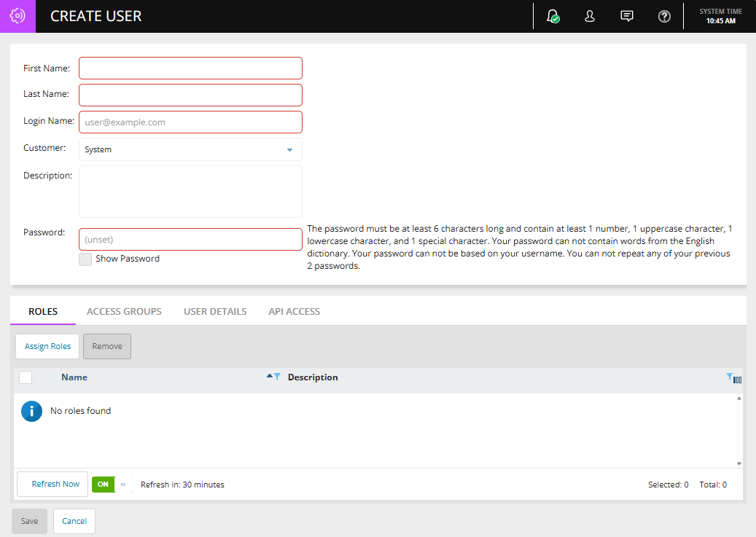Click the Assign Roles button
The image size is (756, 537).
(x=47, y=346)
